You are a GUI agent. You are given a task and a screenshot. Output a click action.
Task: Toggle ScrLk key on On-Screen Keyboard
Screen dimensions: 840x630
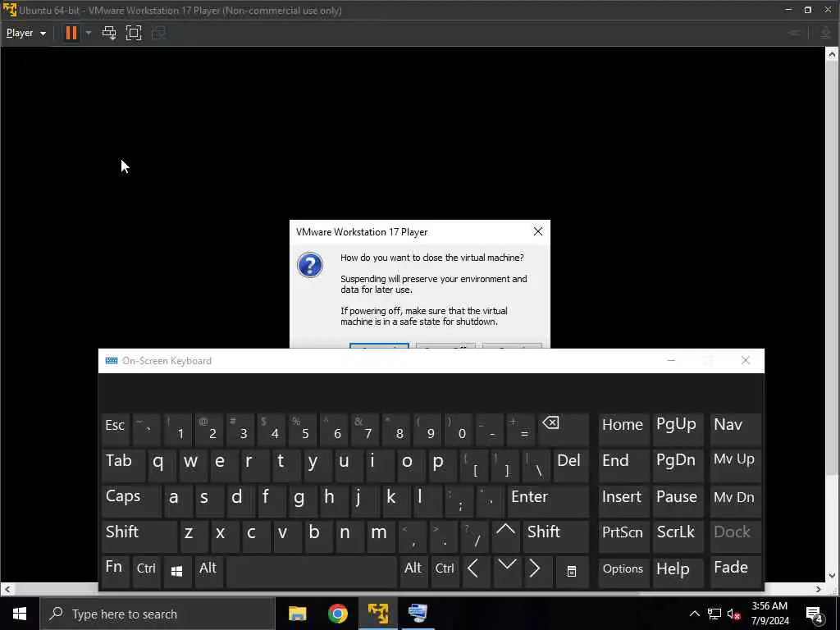tap(677, 536)
